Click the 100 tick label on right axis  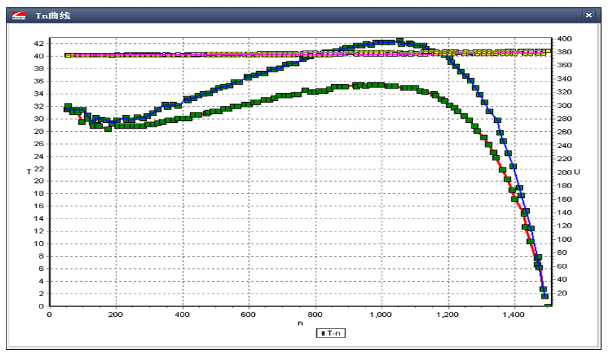point(563,239)
